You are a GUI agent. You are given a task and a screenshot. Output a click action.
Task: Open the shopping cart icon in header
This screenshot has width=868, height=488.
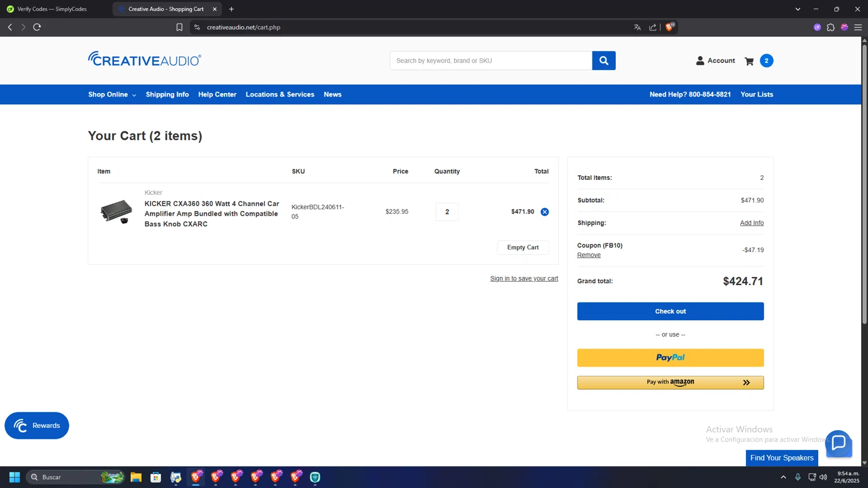[x=749, y=61]
